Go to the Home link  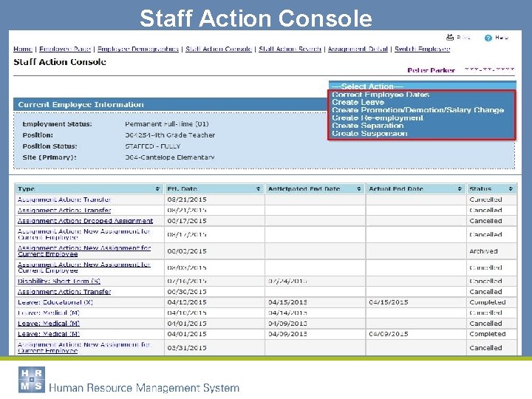pyautogui.click(x=23, y=49)
